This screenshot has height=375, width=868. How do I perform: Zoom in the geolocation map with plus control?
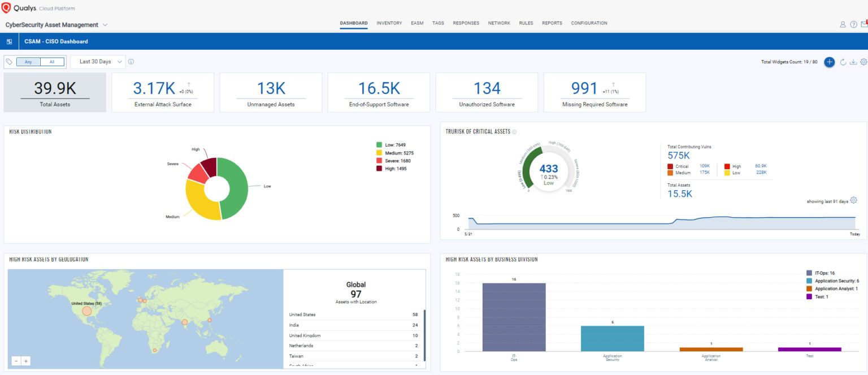tap(26, 360)
